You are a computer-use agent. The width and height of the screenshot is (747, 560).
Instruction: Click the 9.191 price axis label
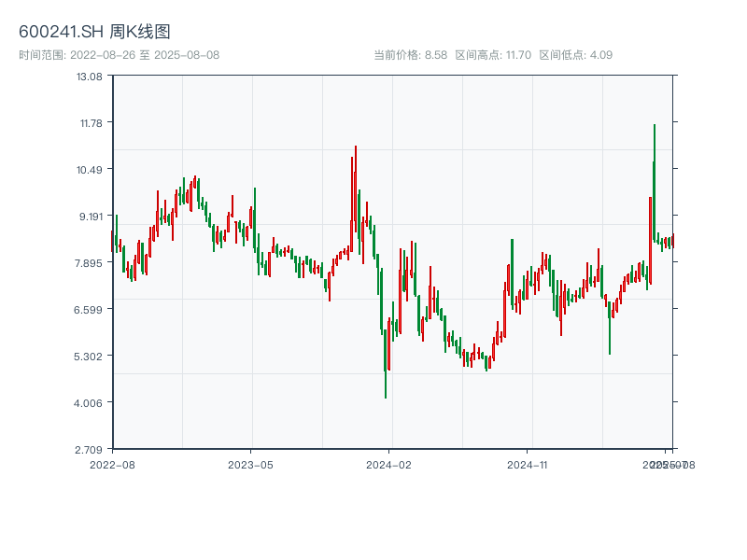pos(90,216)
